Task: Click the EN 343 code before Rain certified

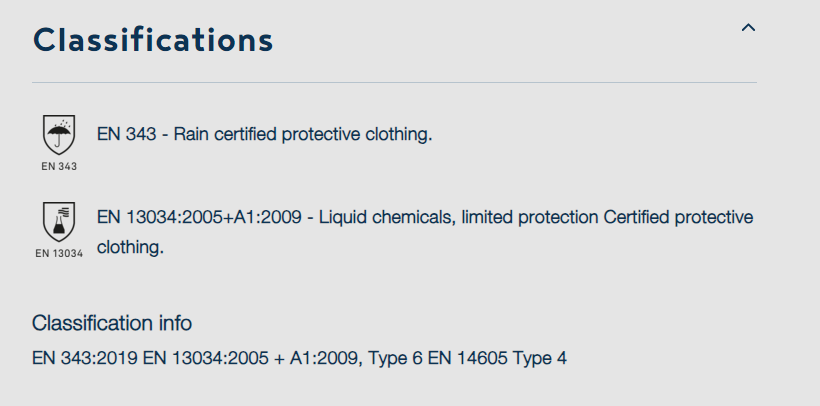Action: coord(127,134)
